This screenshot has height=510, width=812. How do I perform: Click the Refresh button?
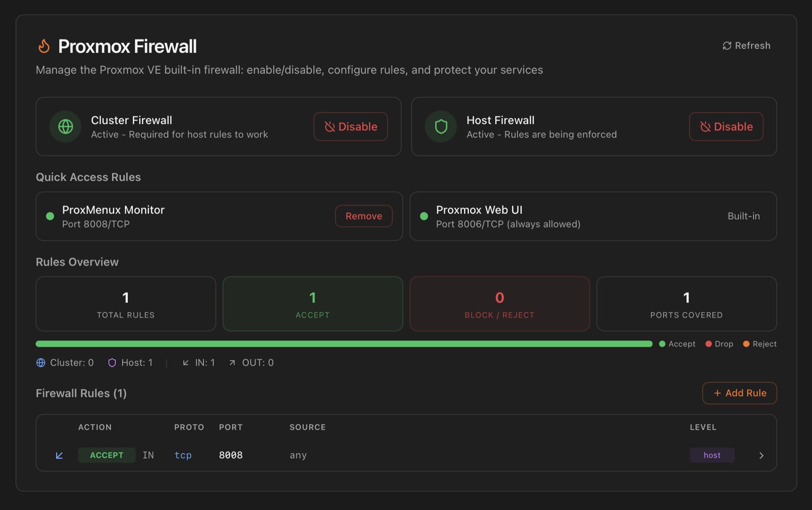coord(746,45)
